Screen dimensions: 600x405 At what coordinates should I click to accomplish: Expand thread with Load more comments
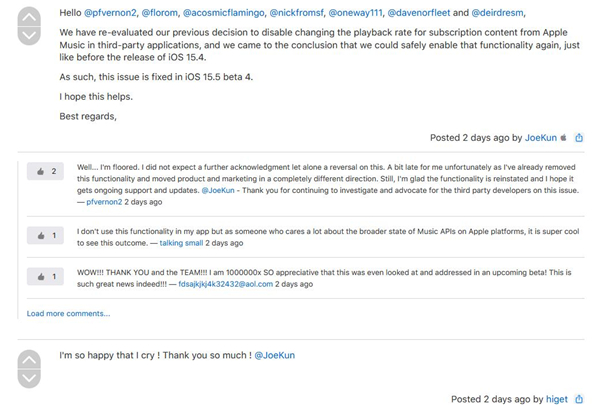tap(68, 313)
